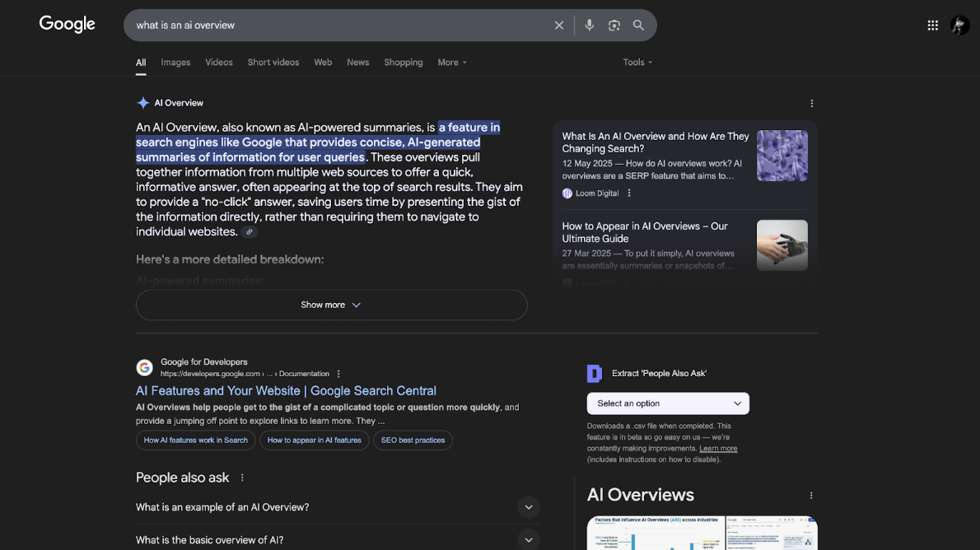The height and width of the screenshot is (550, 980).
Task: Click the Google logo
Action: (x=67, y=25)
